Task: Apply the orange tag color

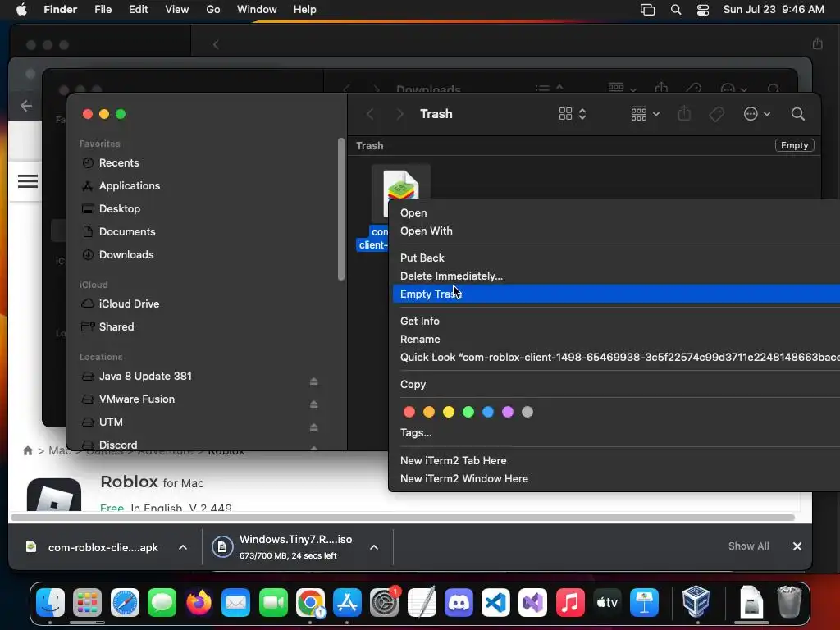Action: [429, 412]
